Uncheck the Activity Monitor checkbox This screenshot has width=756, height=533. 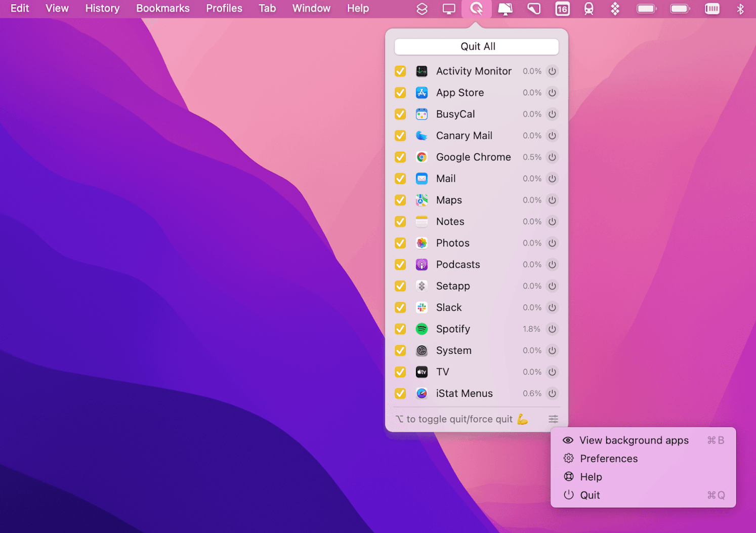click(400, 71)
